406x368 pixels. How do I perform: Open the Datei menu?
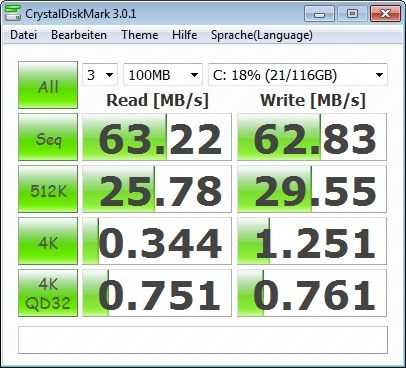pyautogui.click(x=23, y=35)
